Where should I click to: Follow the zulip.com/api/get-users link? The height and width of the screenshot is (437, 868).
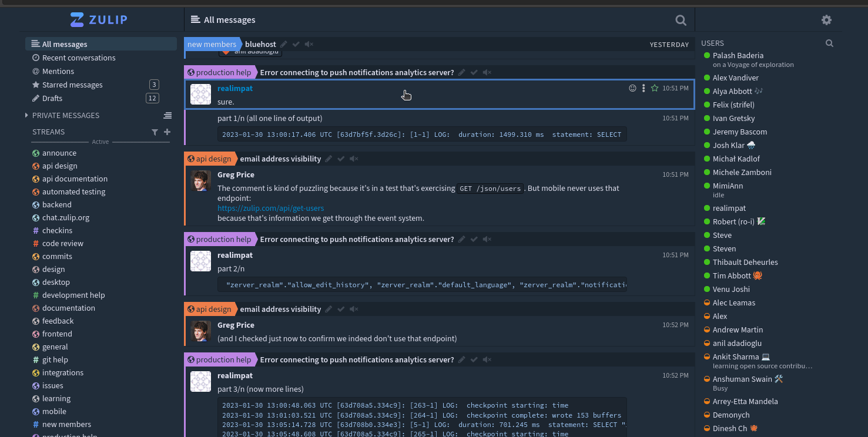[x=271, y=208]
